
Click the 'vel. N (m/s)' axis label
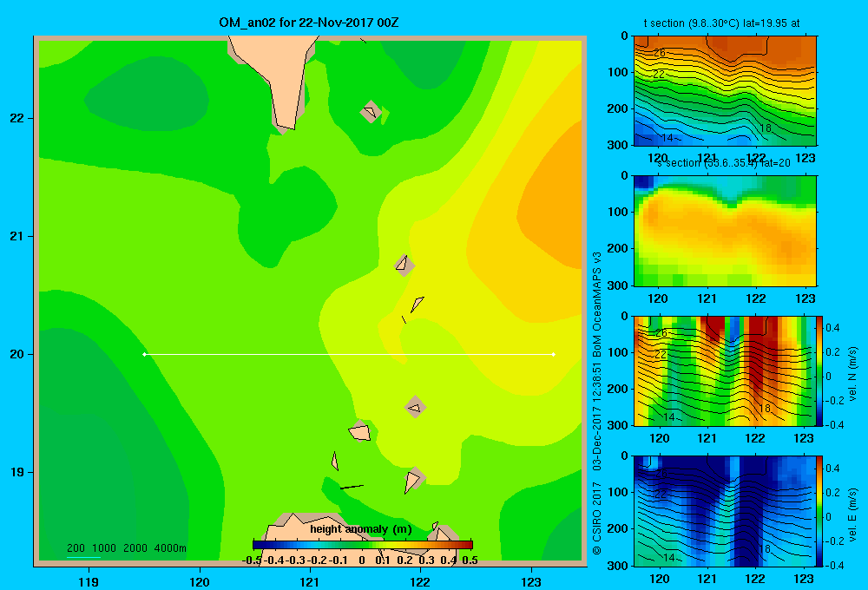click(x=853, y=374)
